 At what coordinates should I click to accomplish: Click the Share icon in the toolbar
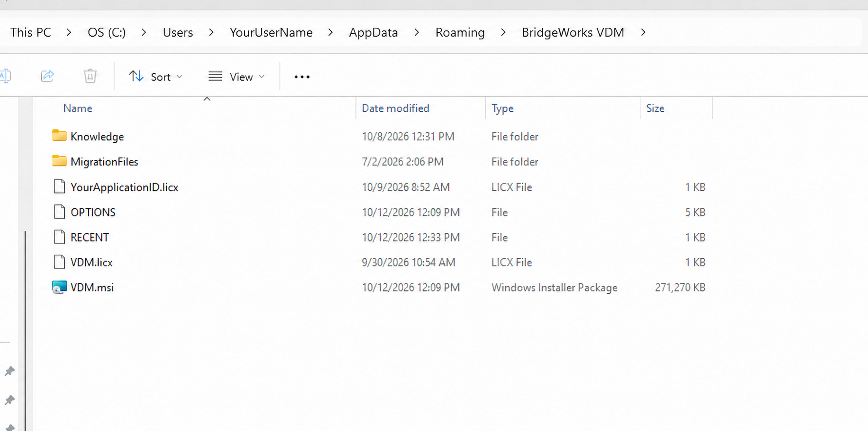(x=47, y=76)
